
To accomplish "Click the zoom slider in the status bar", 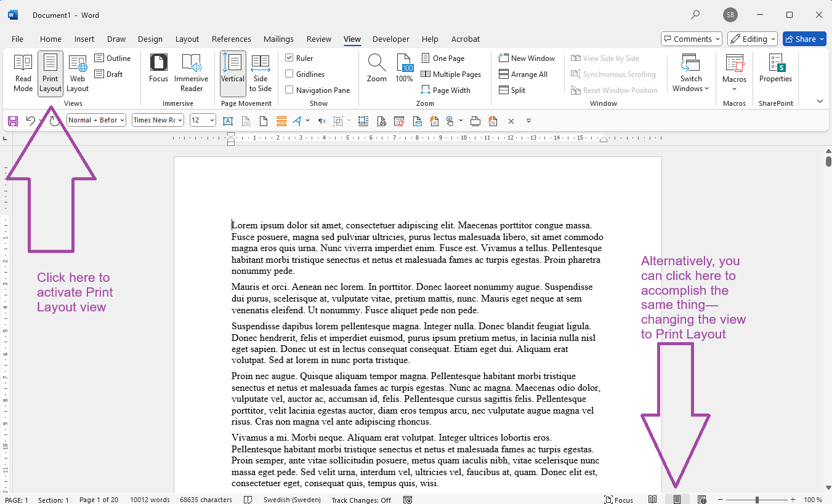I will point(757,500).
